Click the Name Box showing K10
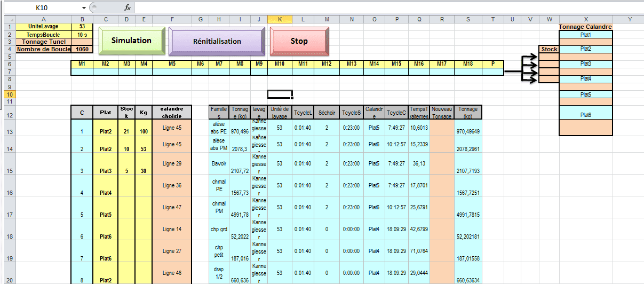The image size is (644, 284). coord(43,8)
